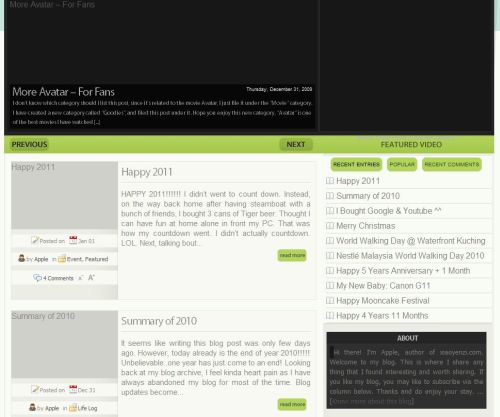
Task: Click the author avatar icon in Summary of 2010 post
Action: 32,407
